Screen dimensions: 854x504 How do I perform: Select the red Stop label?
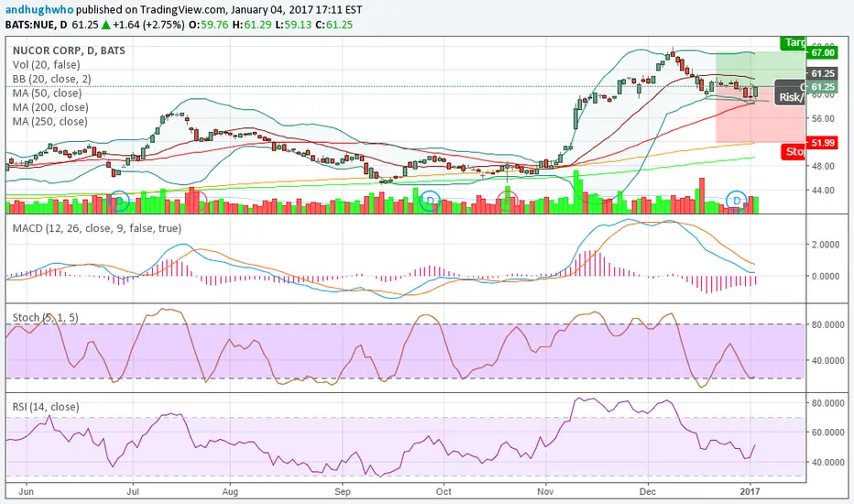(x=794, y=151)
